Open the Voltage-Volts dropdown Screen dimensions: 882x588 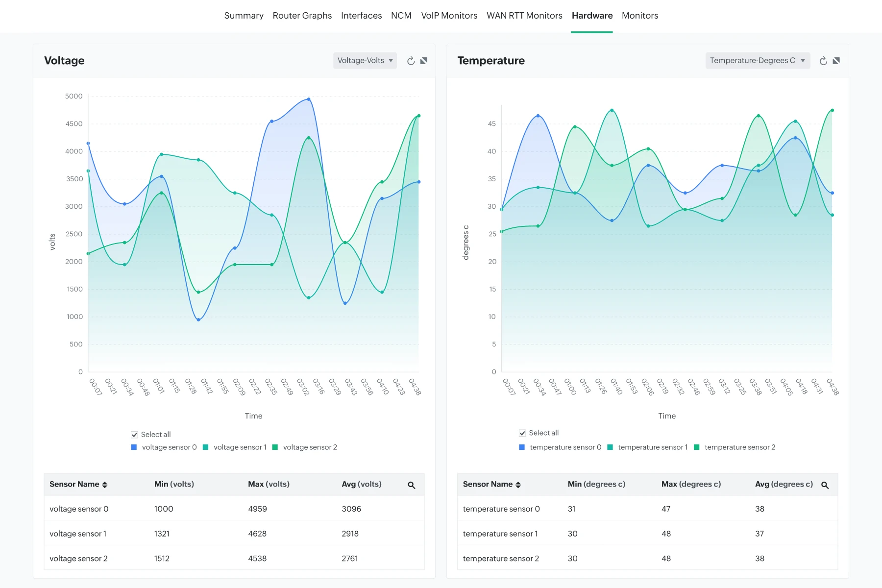pos(365,61)
